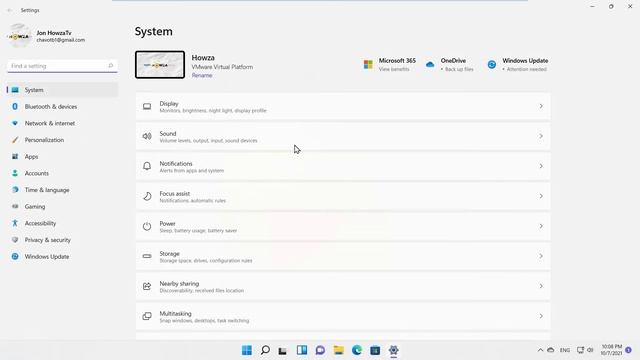Screen dimensions: 640x360
Task: Click the Settings gear on the taskbar
Action: click(393, 350)
